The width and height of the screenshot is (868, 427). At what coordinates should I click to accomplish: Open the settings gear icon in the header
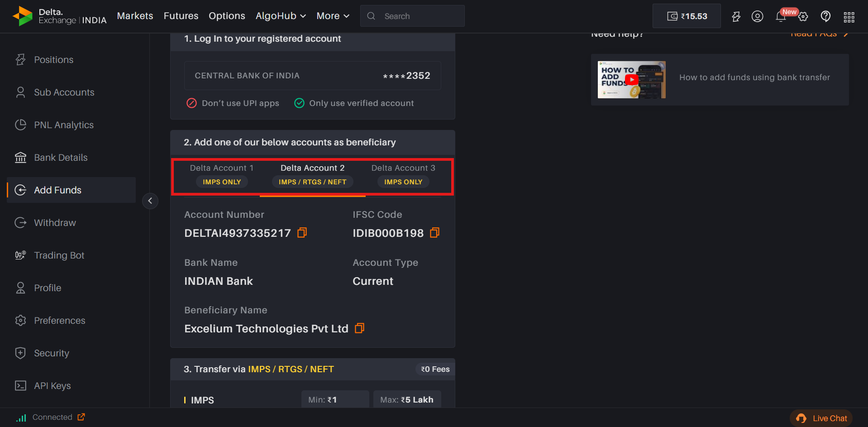[x=803, y=17]
